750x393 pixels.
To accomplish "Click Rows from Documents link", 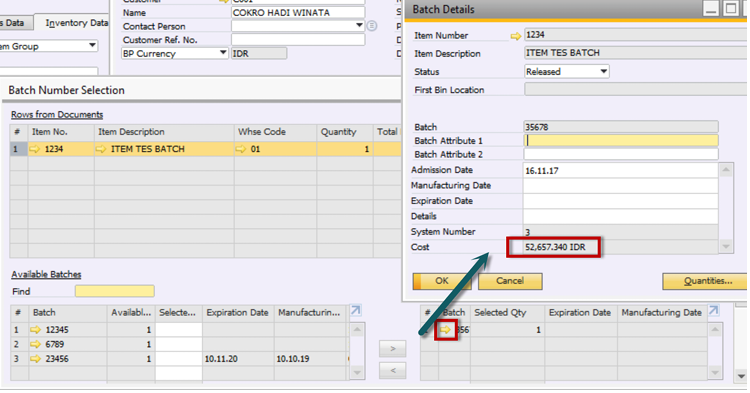I will (57, 115).
